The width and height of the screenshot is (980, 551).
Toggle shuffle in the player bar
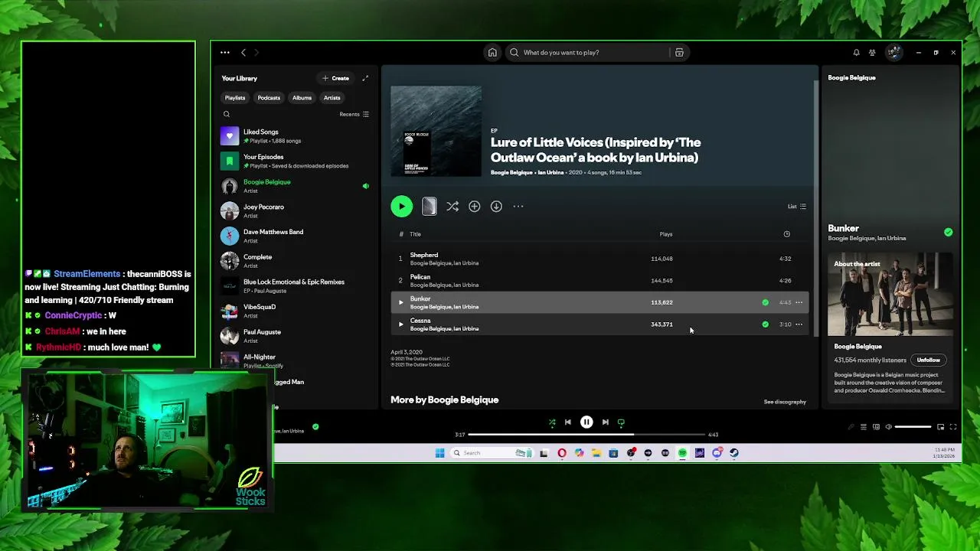click(552, 422)
